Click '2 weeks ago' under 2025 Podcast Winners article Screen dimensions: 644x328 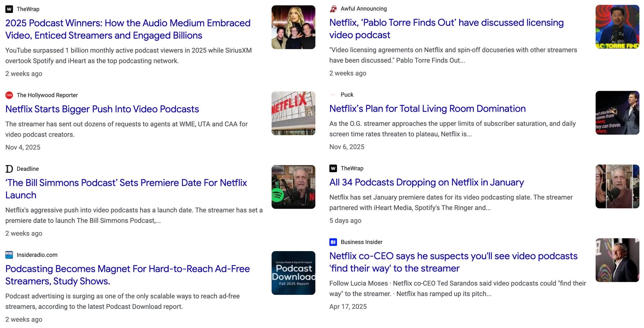[24, 74]
